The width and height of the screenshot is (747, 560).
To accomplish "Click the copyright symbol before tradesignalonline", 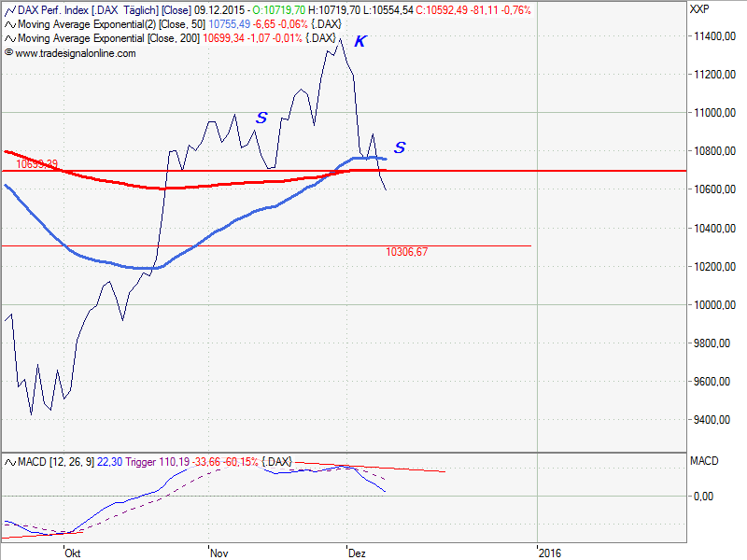I will 8,53.
